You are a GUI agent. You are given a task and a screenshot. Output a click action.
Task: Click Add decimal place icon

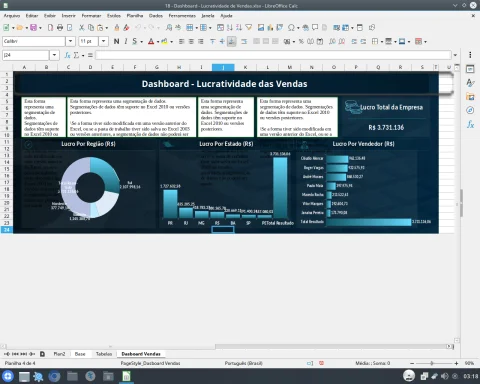[x=332, y=41]
